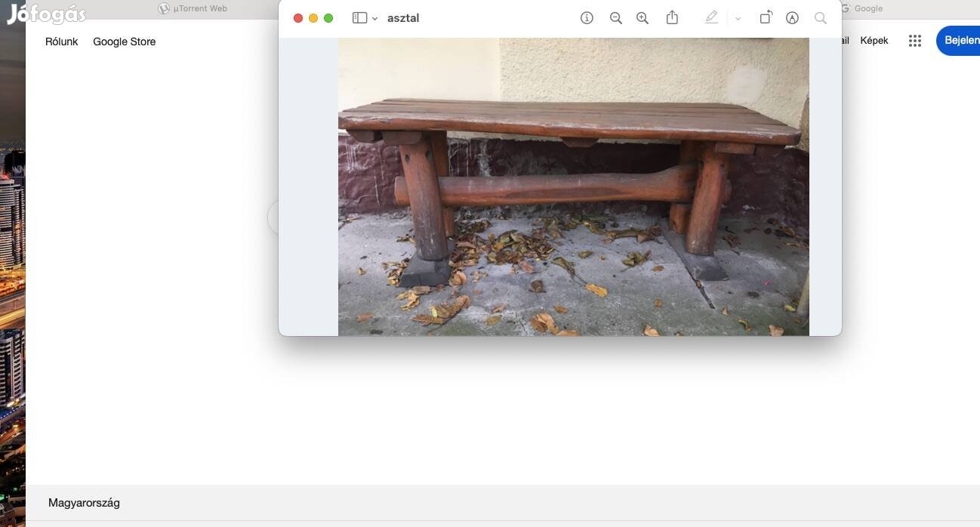Open the Képek images link

coord(874,41)
